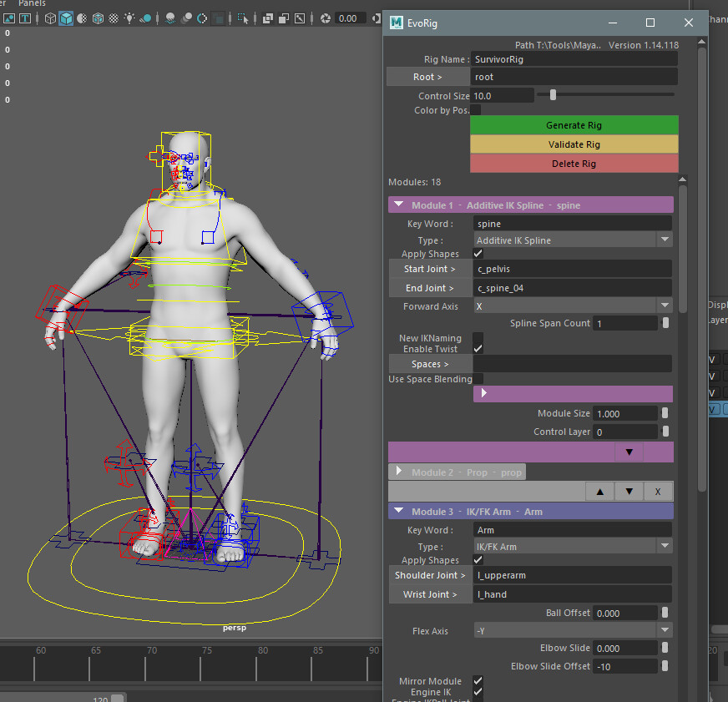This screenshot has height=702, width=728.
Task: Adjust the Control Size slider handle
Action: 552,94
